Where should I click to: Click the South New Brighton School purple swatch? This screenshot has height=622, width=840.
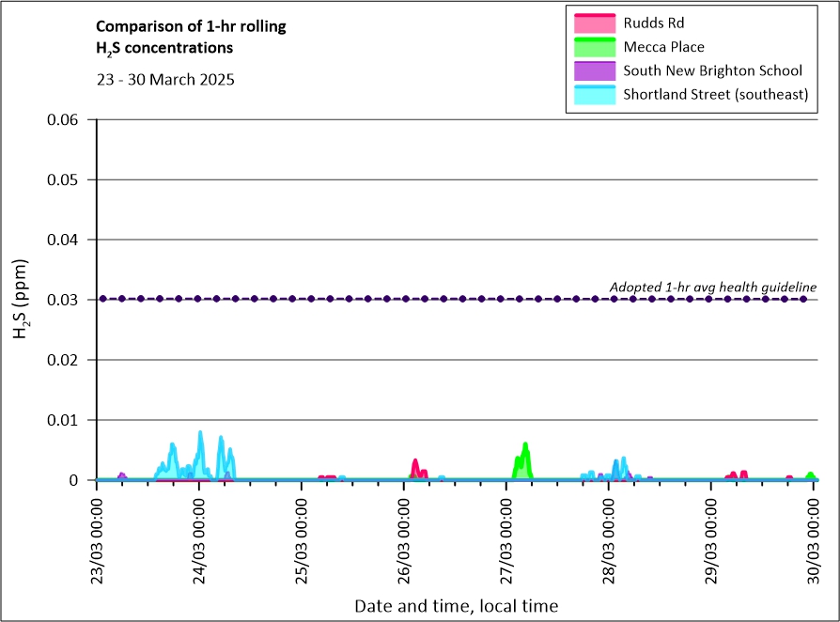click(593, 70)
